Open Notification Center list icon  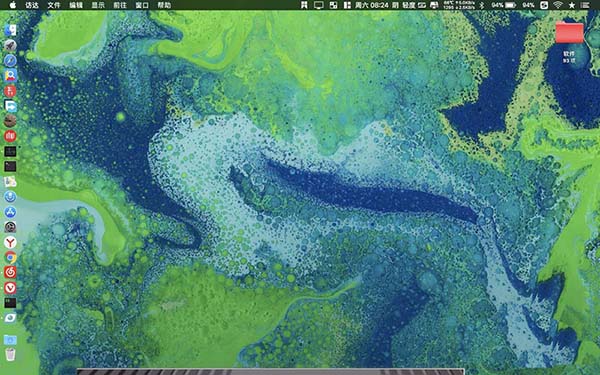pos(585,5)
